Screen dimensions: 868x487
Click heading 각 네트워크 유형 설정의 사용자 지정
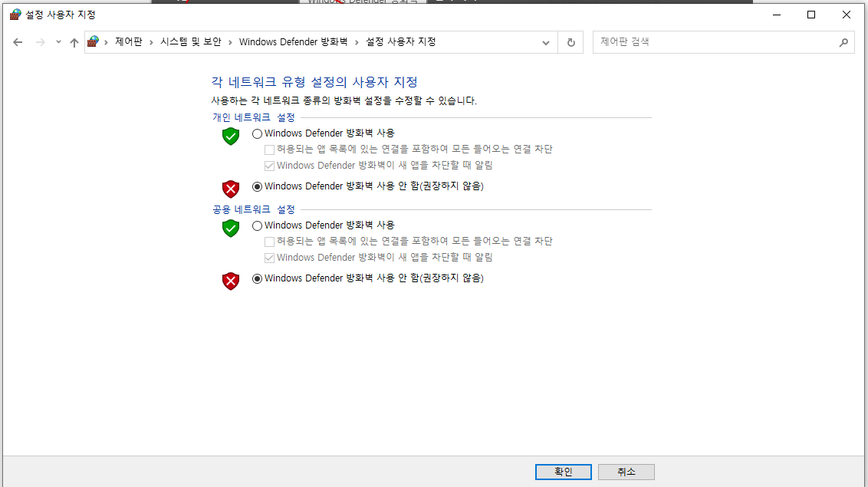[314, 83]
